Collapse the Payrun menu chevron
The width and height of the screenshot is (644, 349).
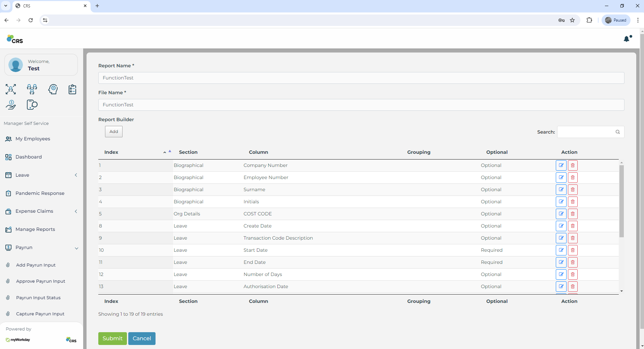tap(76, 248)
